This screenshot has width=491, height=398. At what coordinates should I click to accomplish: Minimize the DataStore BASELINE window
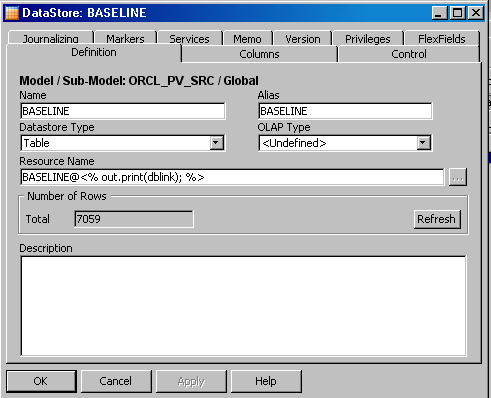click(440, 13)
